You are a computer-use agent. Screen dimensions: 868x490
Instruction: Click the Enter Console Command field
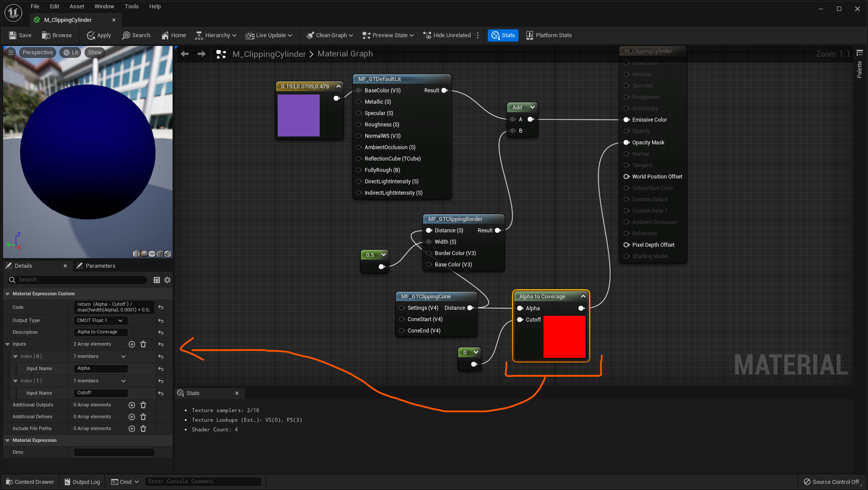click(x=203, y=481)
